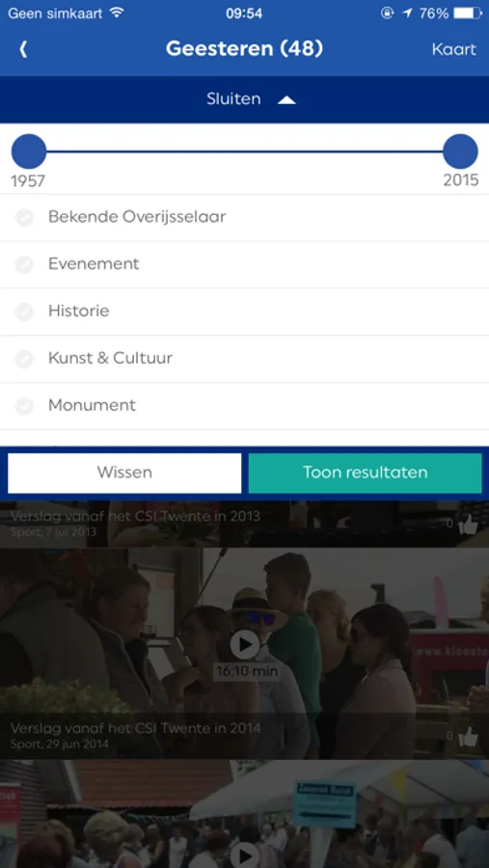Click Toon resultaten button
489x868 pixels.
[365, 473]
